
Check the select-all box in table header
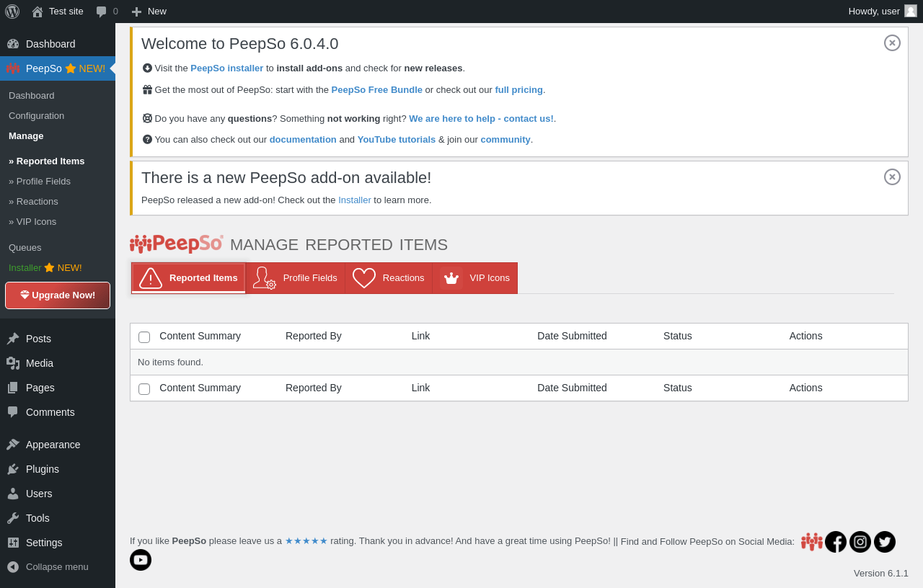tap(144, 337)
